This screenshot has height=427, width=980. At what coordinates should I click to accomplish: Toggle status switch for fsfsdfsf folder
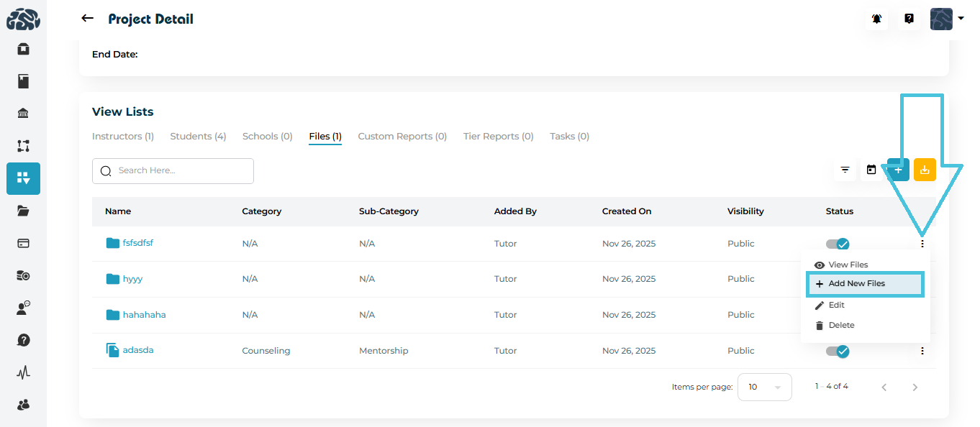pyautogui.click(x=838, y=244)
